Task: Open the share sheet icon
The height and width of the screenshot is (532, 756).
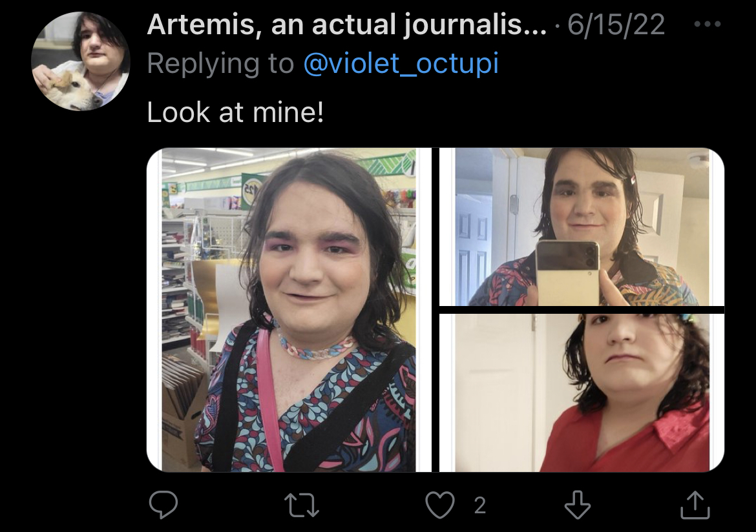Action: 695,504
